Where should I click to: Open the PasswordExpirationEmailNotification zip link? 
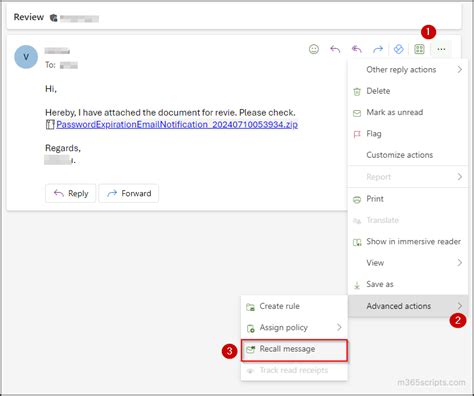coord(177,125)
